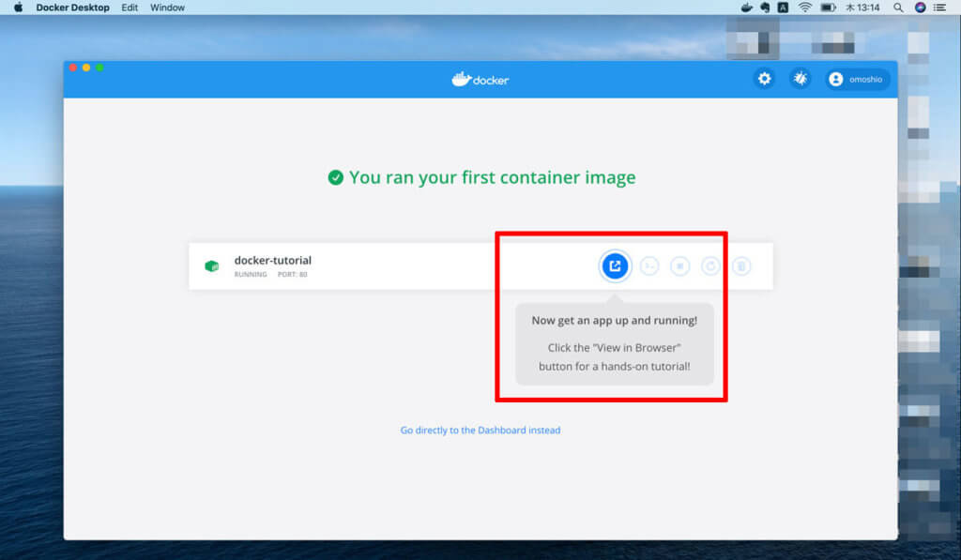Click Docker whale icon in menu bar

[747, 8]
